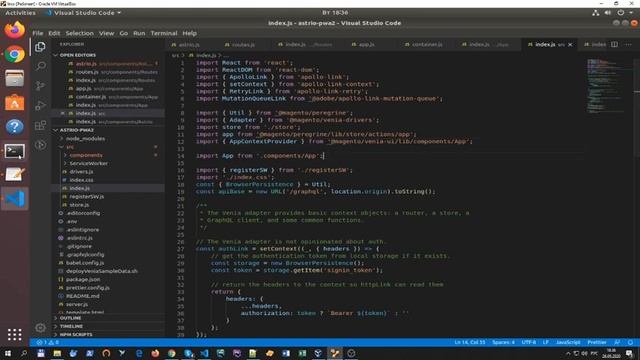Open the Run menu
Image resolution: width=640 pixels, height=360 pixels.
point(139,33)
